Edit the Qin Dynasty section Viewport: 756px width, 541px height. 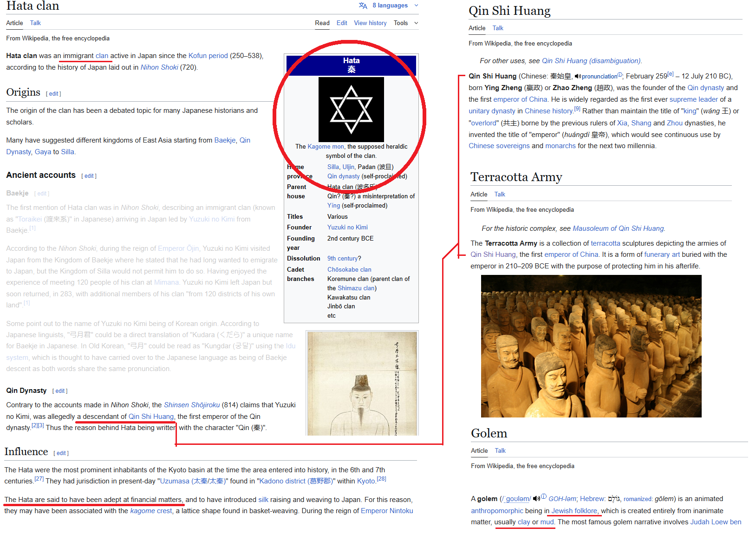coord(60,391)
